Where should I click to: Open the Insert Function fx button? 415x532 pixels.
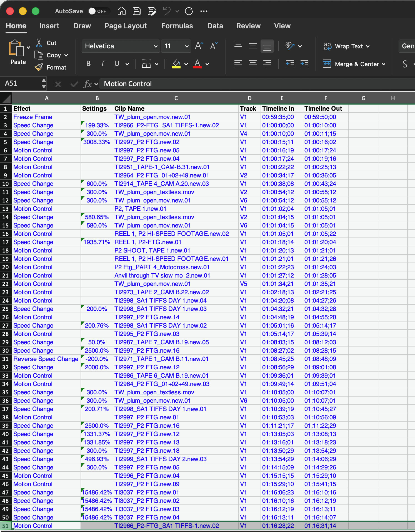click(x=87, y=84)
